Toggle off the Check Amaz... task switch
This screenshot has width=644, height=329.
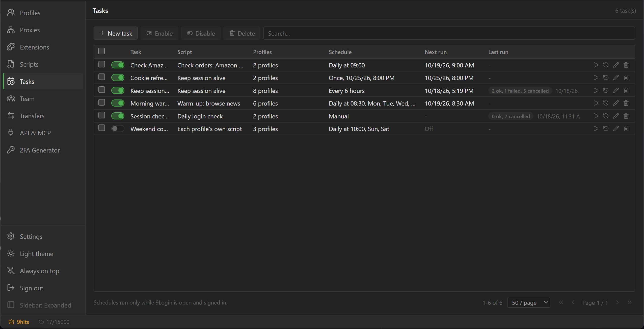pos(118,65)
